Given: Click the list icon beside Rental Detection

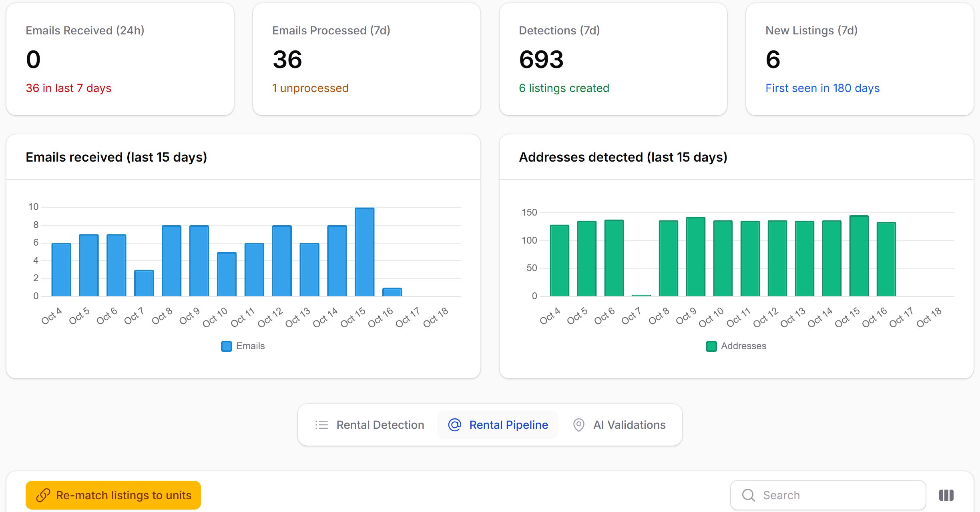Looking at the screenshot, I should [x=321, y=425].
